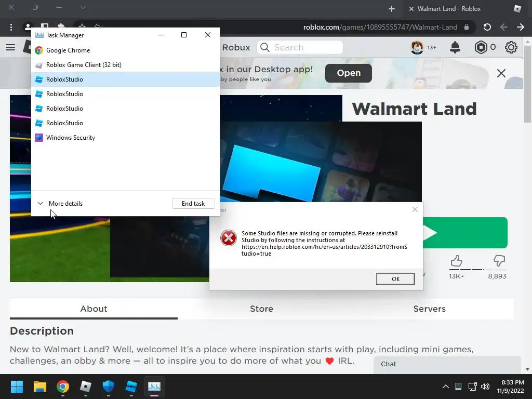Select Roblox Game Client (32 bit) row
Viewport: 532px width, 399px height.
coord(125,65)
